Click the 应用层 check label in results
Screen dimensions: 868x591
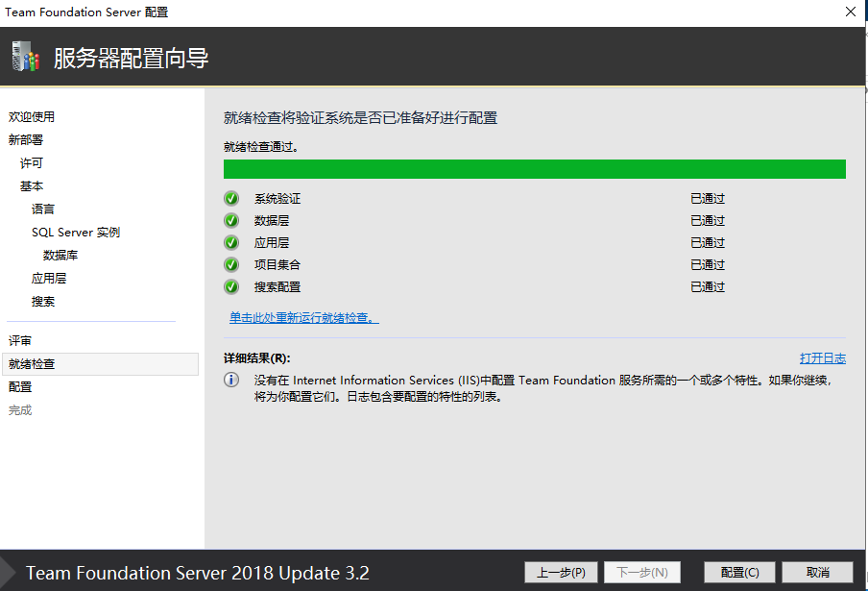coord(271,242)
